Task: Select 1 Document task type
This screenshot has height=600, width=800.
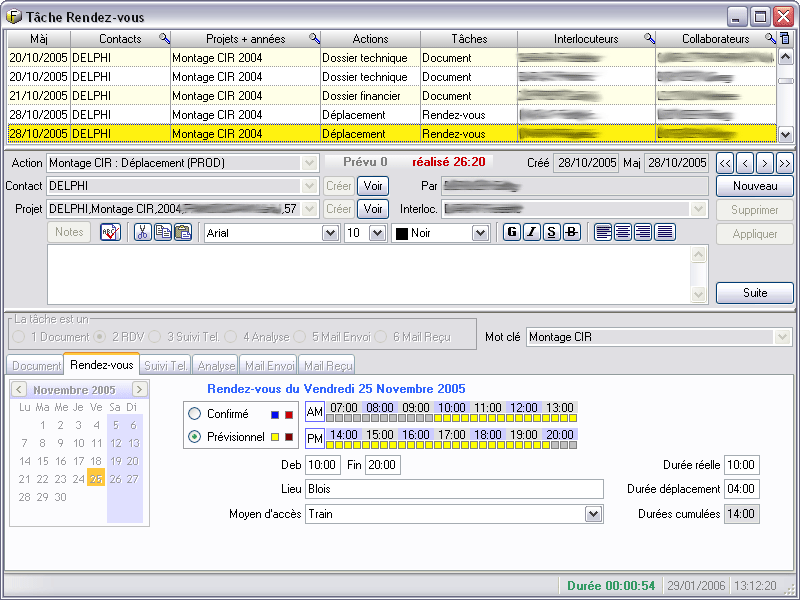Action: coord(19,337)
